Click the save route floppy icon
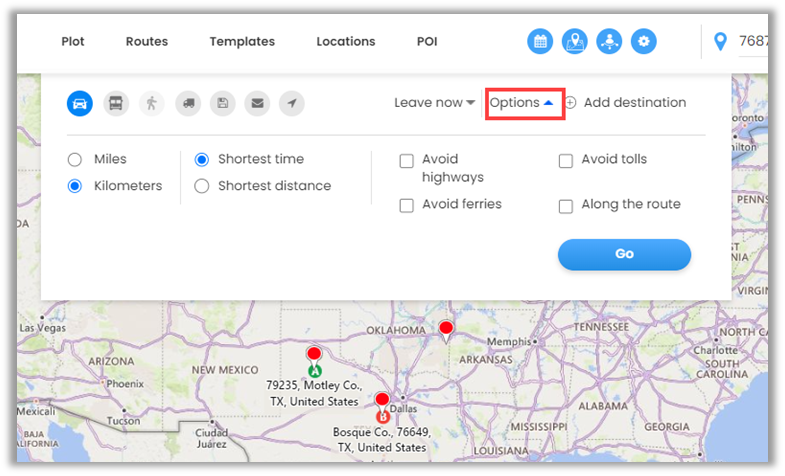The height and width of the screenshot is (476, 785). [222, 103]
